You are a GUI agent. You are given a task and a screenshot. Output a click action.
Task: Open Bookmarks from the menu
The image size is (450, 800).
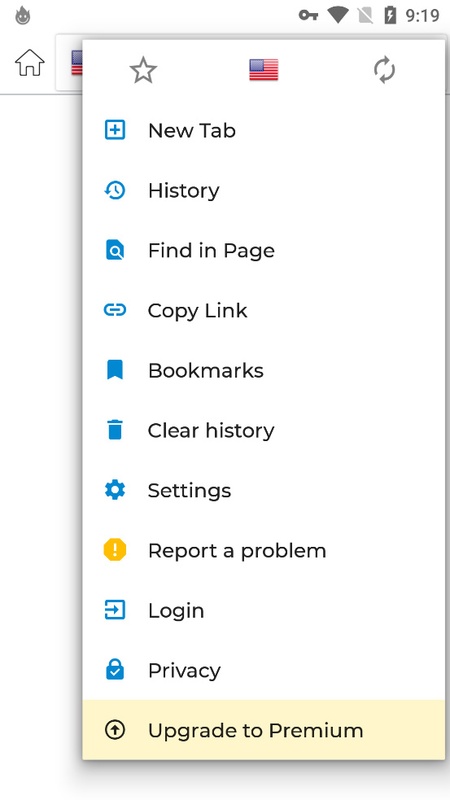263,370
